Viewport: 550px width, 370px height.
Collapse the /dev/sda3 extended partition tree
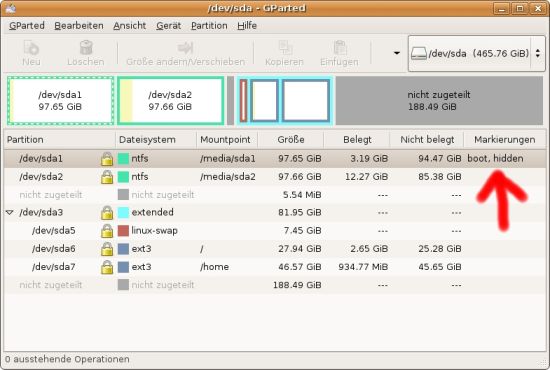click(10, 213)
